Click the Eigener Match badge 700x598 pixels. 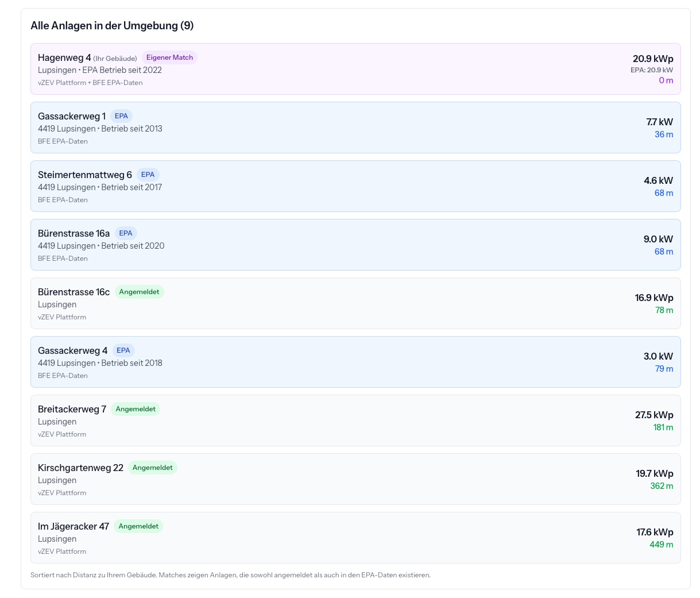pyautogui.click(x=169, y=57)
